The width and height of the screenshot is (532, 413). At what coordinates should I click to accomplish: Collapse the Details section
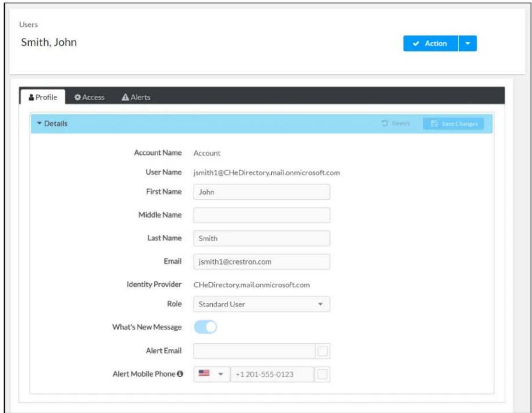coord(52,124)
